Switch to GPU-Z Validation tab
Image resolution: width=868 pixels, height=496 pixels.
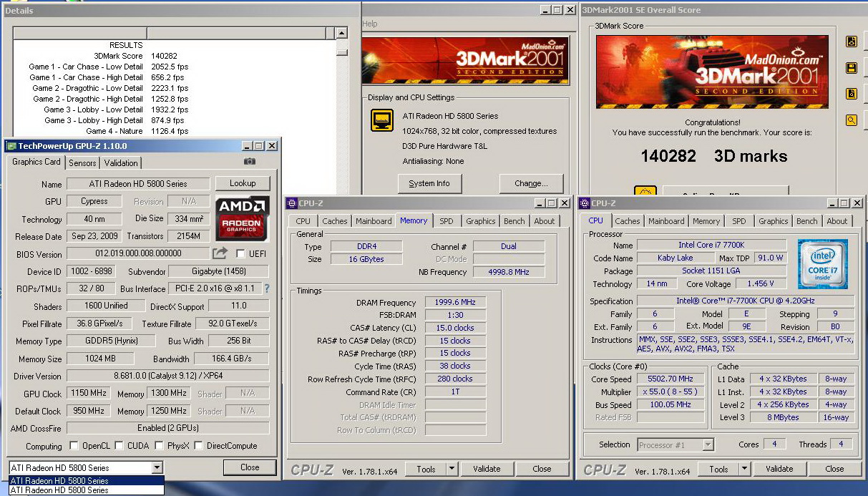tap(121, 162)
